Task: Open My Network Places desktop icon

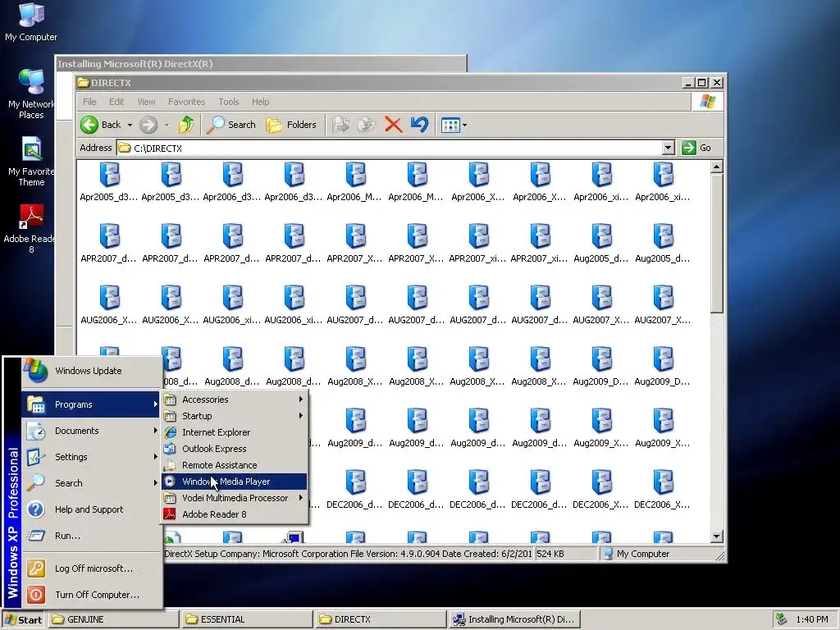Action: (x=31, y=94)
